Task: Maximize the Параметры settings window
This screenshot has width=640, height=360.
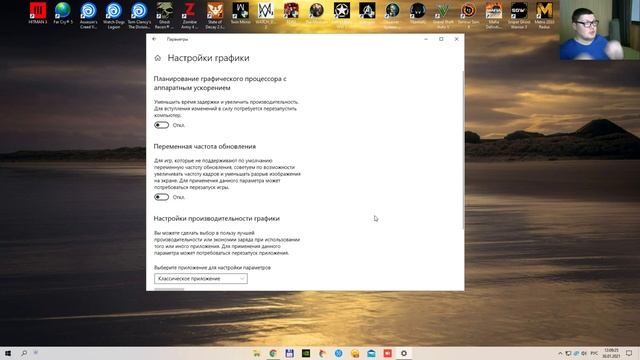Action: 441,39
